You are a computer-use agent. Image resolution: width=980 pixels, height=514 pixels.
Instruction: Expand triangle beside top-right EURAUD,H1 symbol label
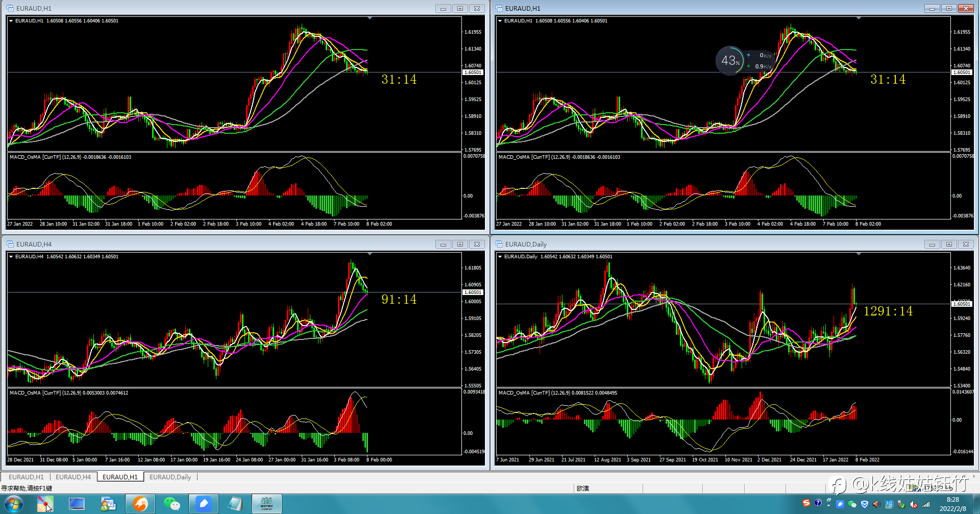[x=500, y=20]
